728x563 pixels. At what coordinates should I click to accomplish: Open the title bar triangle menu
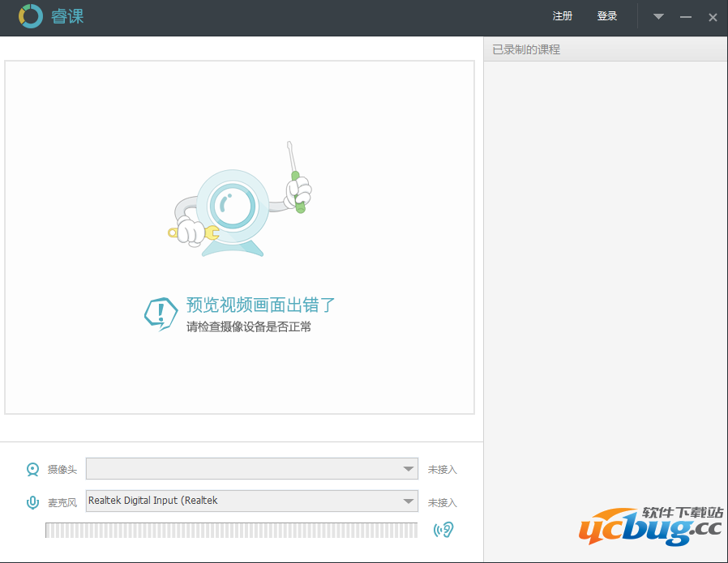659,17
